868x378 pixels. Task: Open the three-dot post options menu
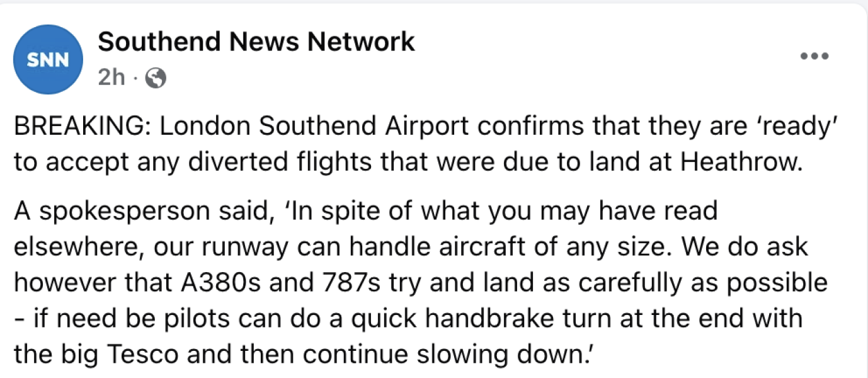coord(814,57)
